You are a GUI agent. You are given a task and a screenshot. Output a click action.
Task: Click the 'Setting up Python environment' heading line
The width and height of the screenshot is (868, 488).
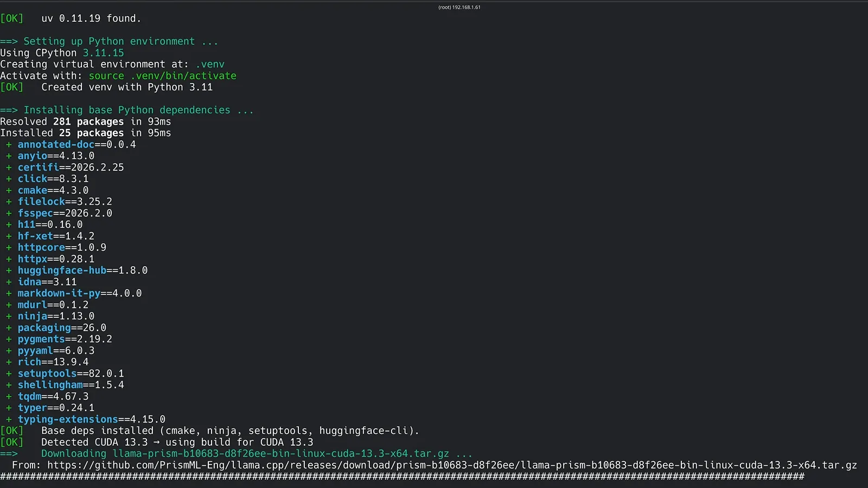coord(109,41)
